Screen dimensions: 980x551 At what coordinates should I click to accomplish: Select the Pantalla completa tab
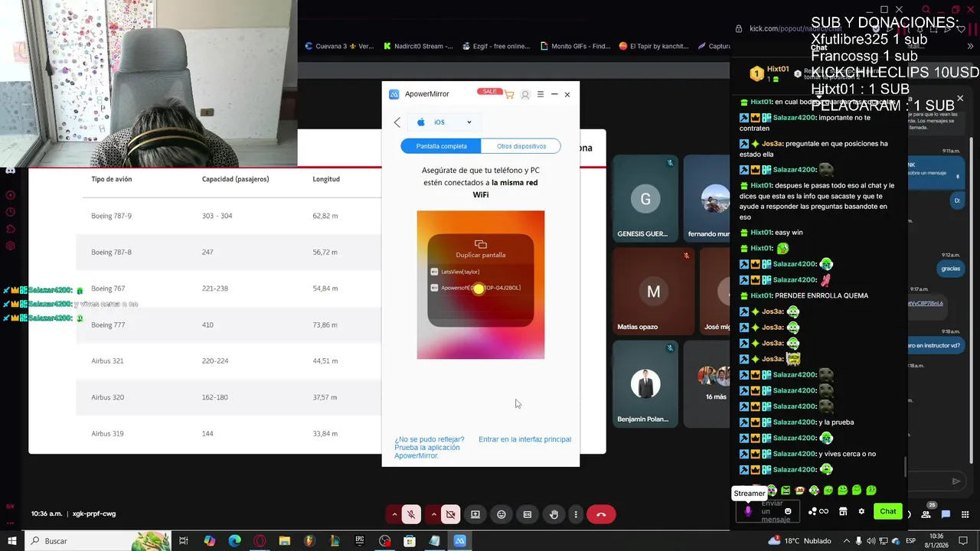pos(441,146)
